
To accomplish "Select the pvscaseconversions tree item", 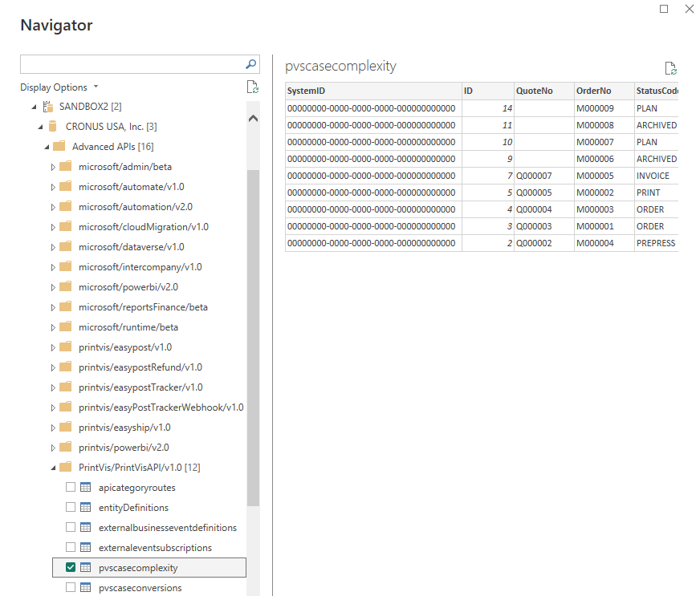I will 140,588.
